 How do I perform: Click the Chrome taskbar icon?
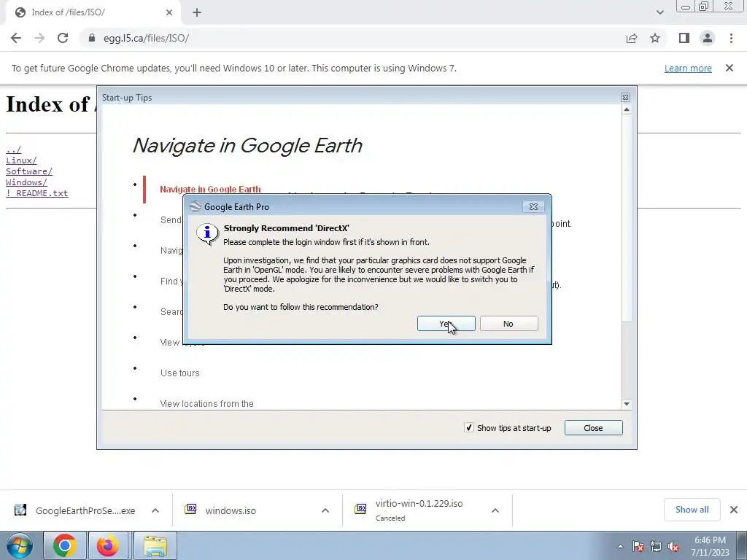pos(64,545)
